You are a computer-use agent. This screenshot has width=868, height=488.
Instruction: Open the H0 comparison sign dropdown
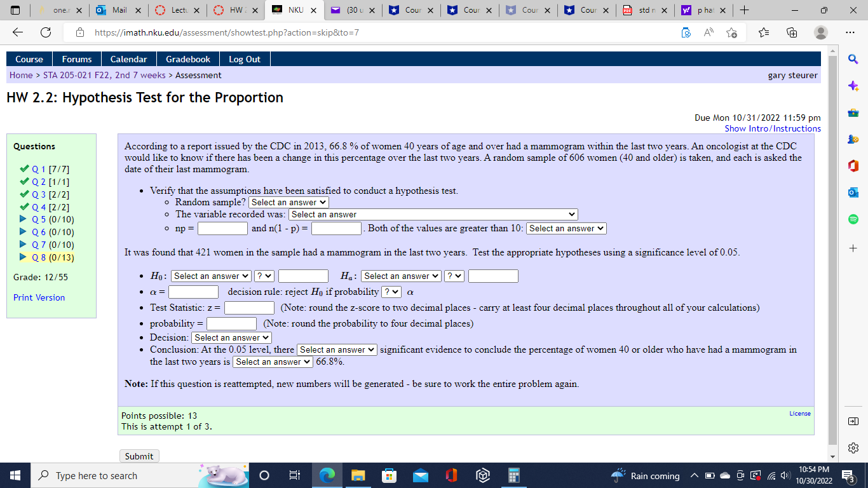pyautogui.click(x=264, y=276)
